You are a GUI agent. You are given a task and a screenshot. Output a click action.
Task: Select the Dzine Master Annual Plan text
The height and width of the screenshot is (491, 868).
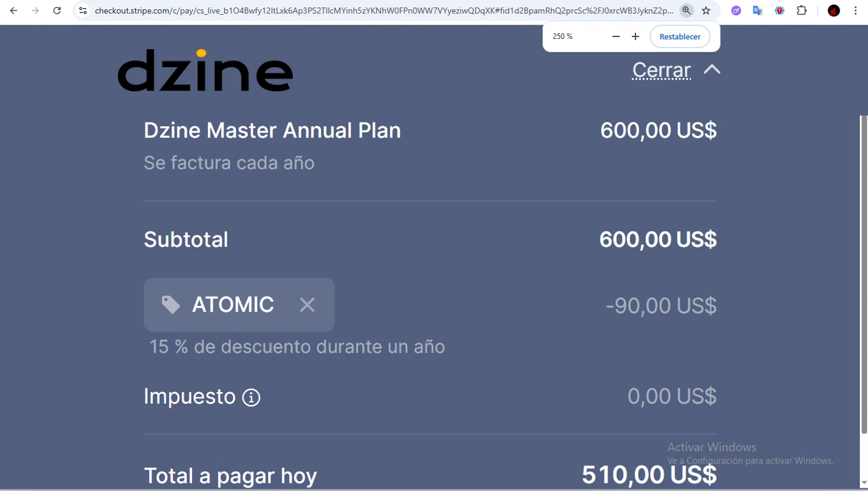click(x=273, y=130)
